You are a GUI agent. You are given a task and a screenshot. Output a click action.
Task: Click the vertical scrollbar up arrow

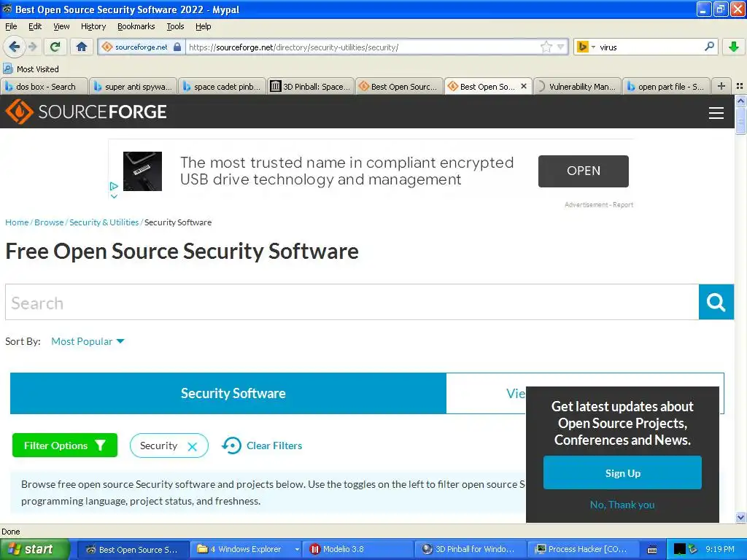[740, 101]
